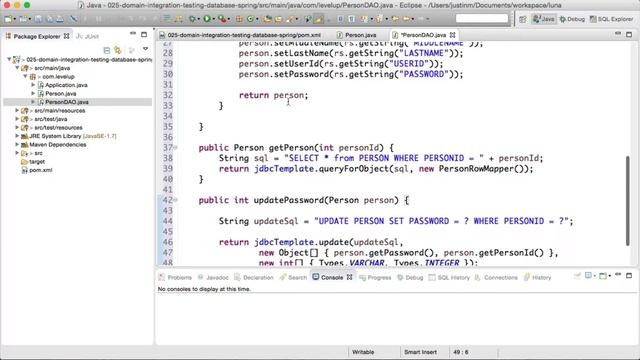The height and width of the screenshot is (360, 640).
Task: Select PersonDAO.java in Package Explorer
Action: pyautogui.click(x=67, y=102)
